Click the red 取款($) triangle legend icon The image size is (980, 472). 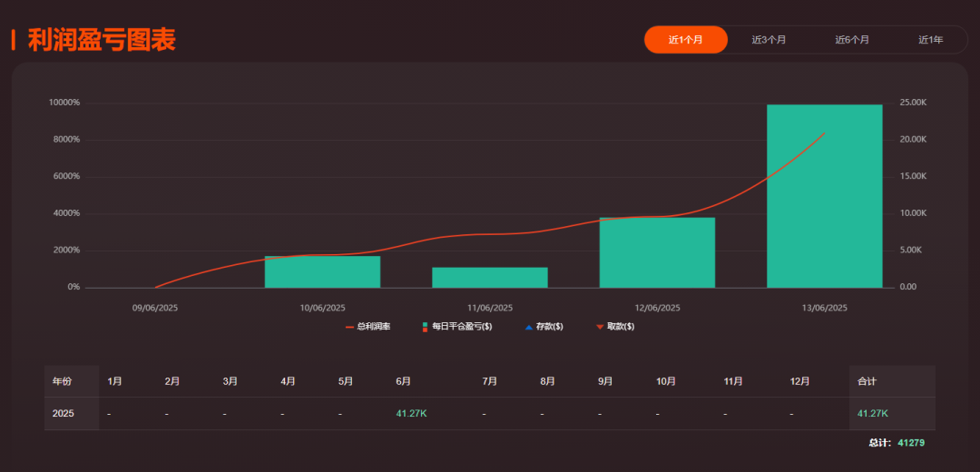point(600,327)
